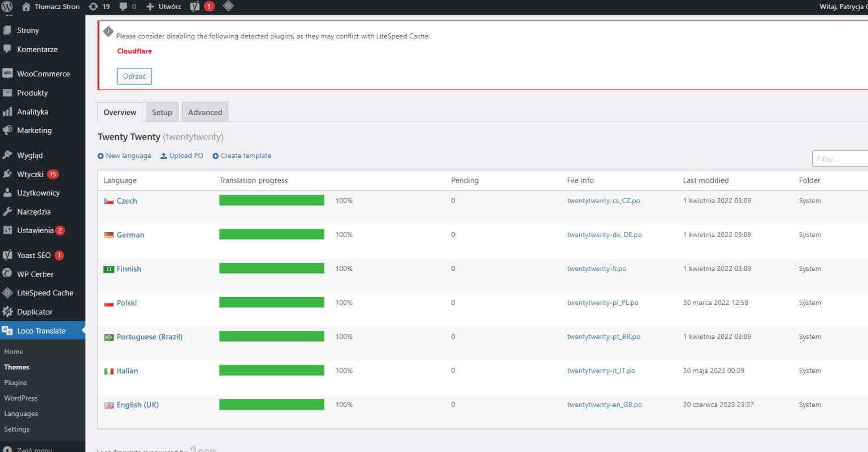Click the Italian flag icon
This screenshot has height=452, width=868.
click(109, 371)
